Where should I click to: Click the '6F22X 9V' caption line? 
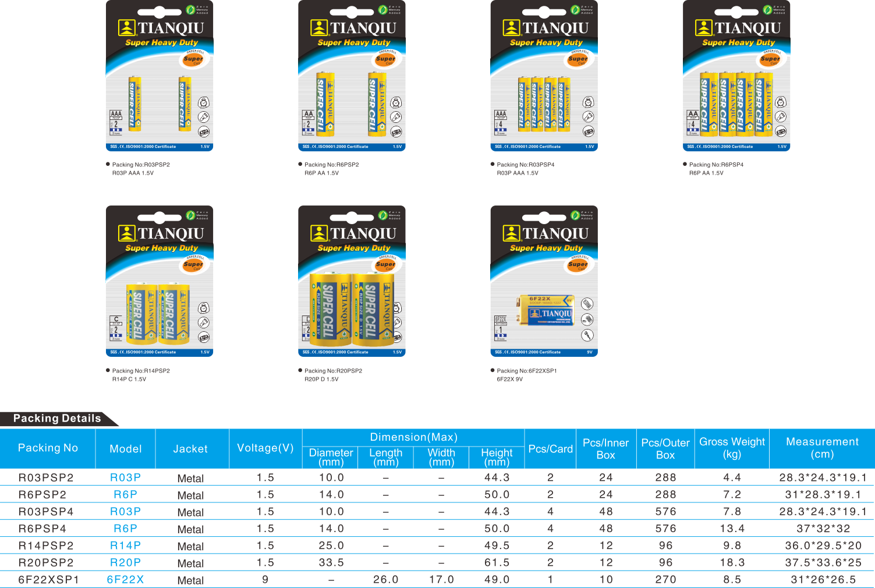click(x=510, y=379)
